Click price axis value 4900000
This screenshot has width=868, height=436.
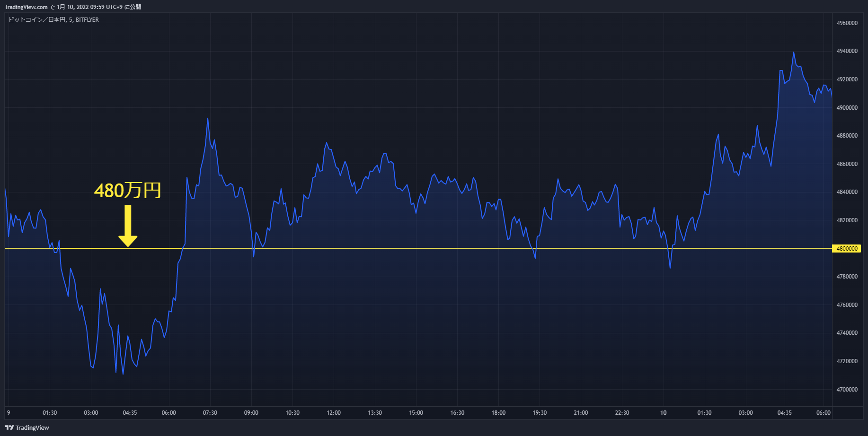tap(847, 108)
